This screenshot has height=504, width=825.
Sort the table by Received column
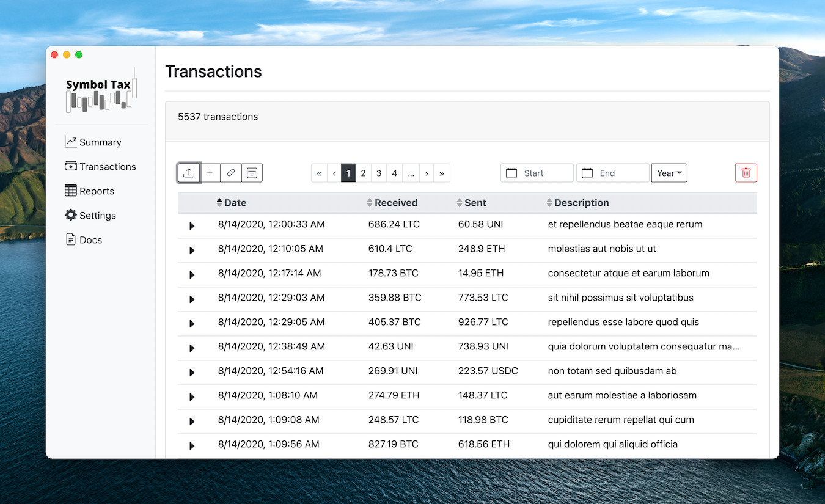click(x=392, y=203)
